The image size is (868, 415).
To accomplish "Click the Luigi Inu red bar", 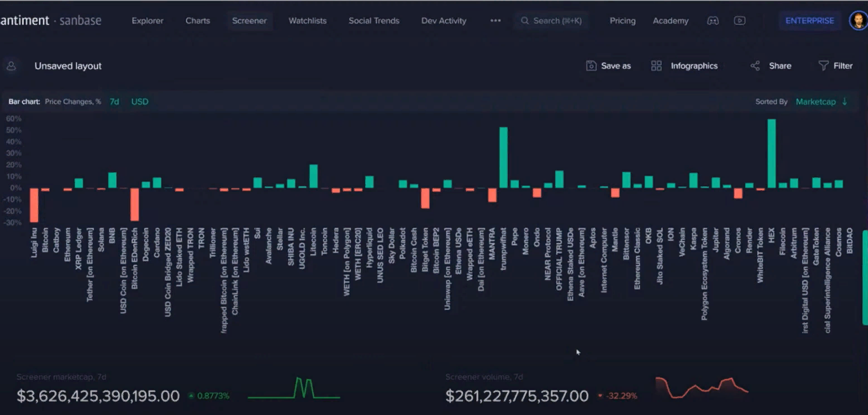I will point(34,205).
